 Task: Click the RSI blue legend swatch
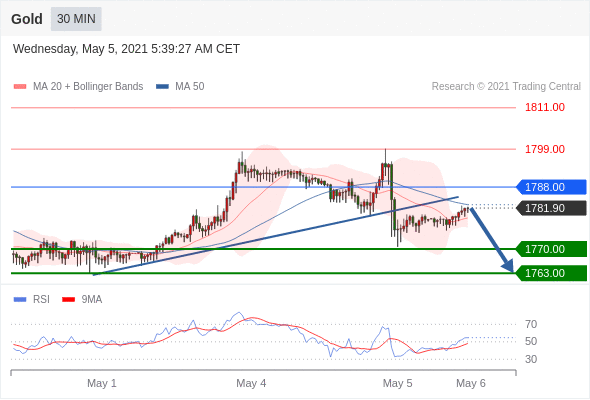20,300
